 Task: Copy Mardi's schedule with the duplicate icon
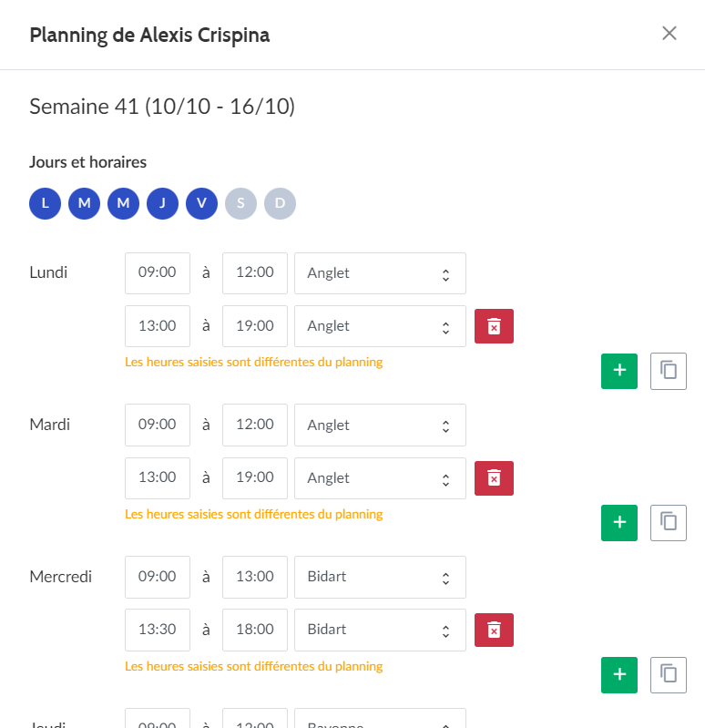pyautogui.click(x=669, y=523)
